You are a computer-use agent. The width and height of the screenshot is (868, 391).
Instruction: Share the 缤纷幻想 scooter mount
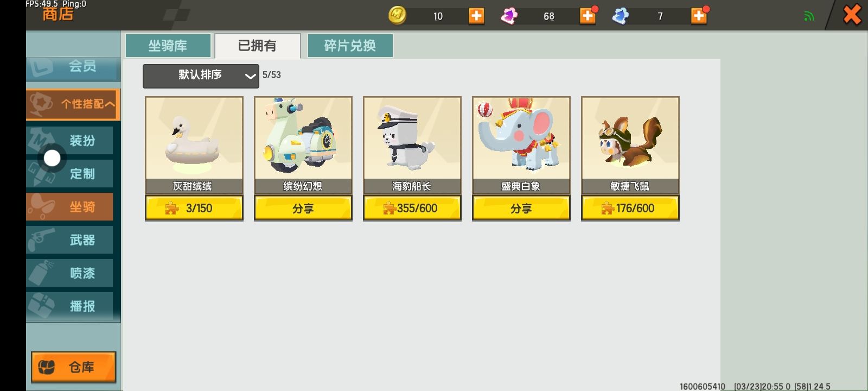tap(303, 209)
